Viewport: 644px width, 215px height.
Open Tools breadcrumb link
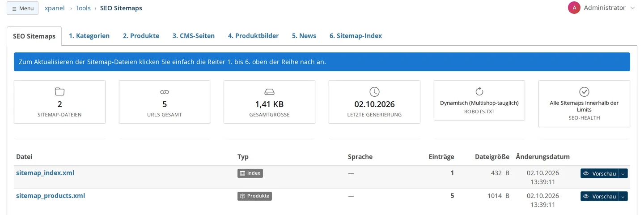[x=83, y=8]
